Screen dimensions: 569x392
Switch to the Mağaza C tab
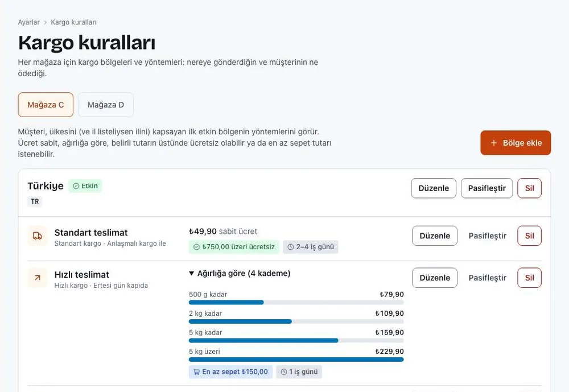[x=46, y=105]
